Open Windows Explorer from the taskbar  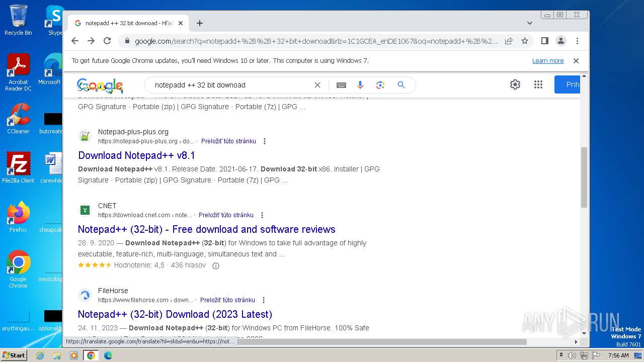tap(57, 355)
